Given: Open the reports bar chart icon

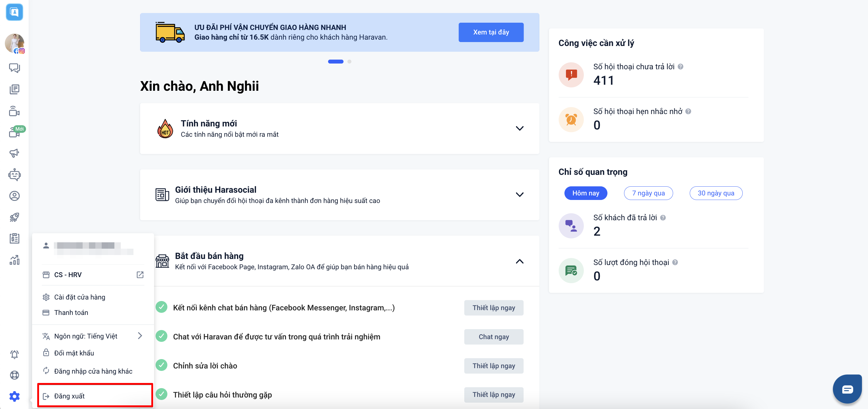Looking at the screenshot, I should point(14,260).
